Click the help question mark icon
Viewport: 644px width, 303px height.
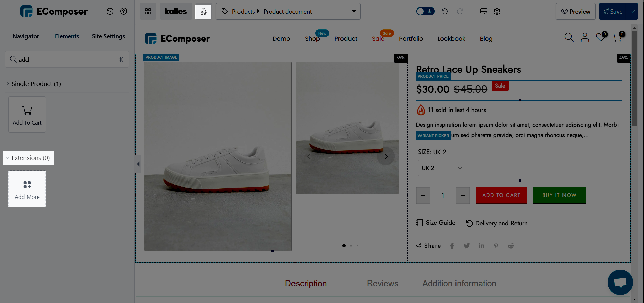124,11
